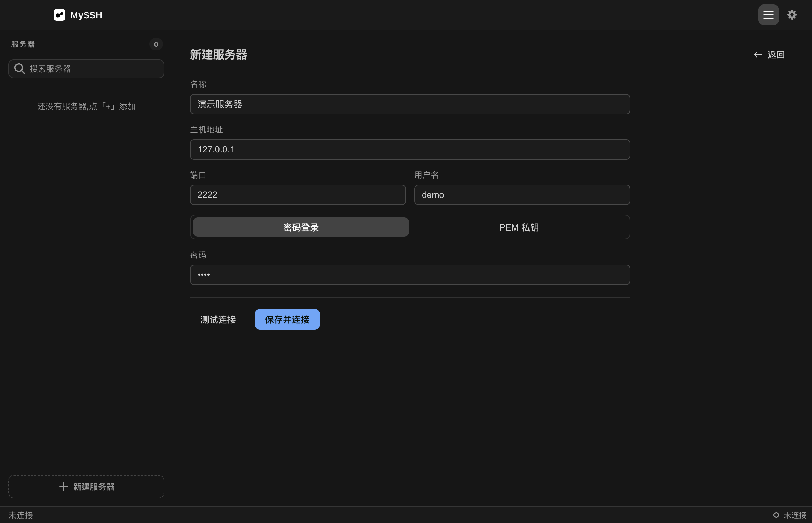Click the MySSH title text
The height and width of the screenshot is (523, 812).
point(86,15)
